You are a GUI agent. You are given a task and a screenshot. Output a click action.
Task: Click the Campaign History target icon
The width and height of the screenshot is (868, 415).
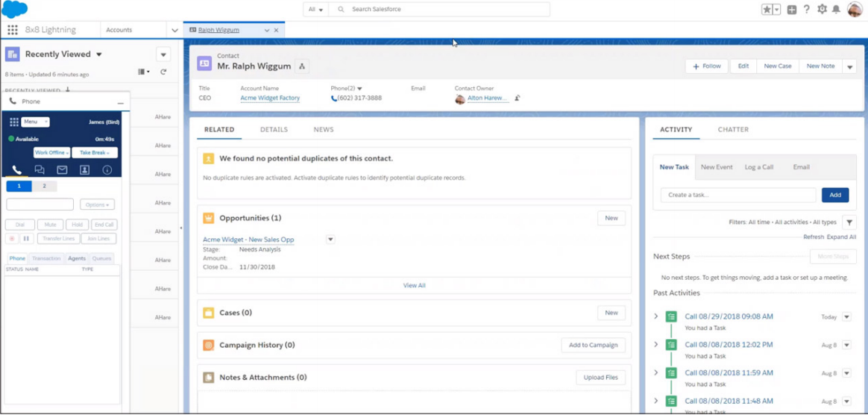coord(208,345)
